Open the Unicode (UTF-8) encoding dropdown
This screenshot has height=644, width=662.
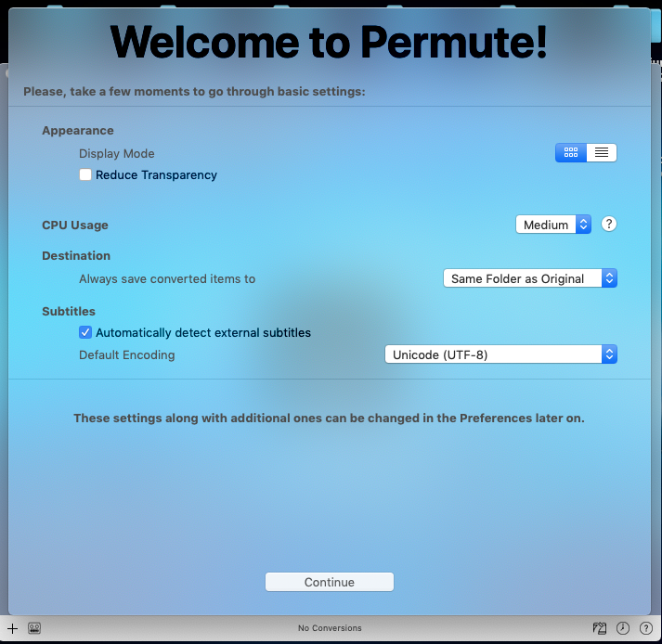[x=500, y=354]
